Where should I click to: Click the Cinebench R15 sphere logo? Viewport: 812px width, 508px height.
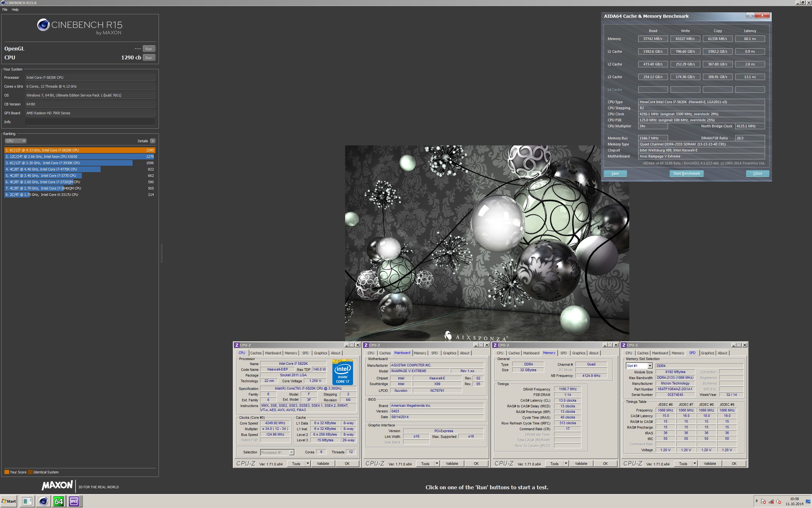point(43,25)
